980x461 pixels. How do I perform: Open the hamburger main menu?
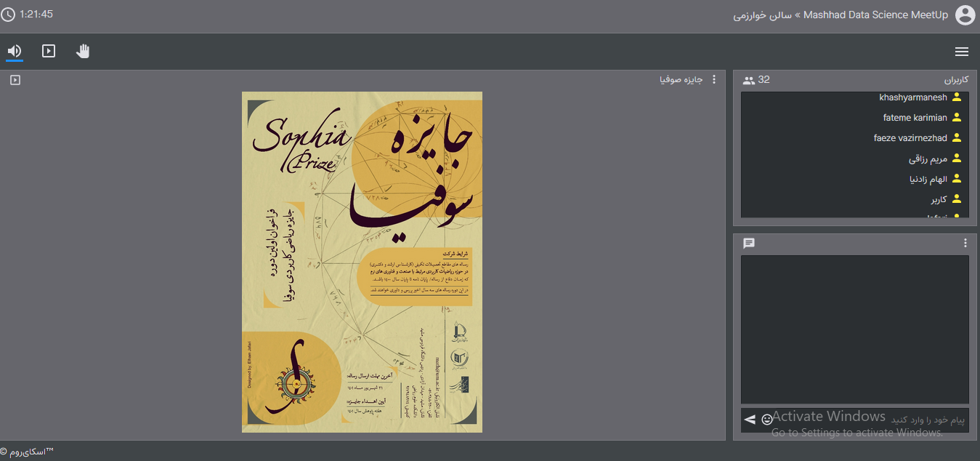(961, 52)
